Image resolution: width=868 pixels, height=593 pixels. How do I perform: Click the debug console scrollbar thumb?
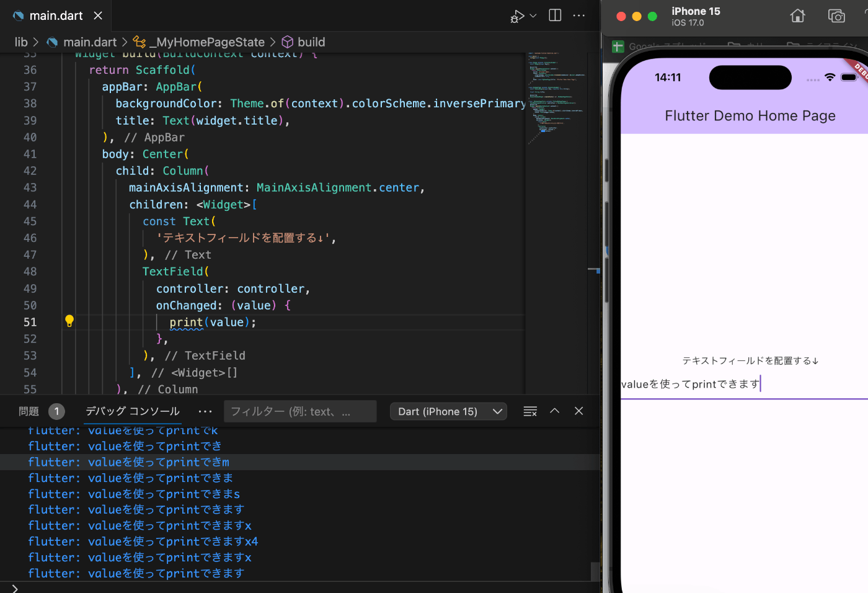tap(595, 571)
